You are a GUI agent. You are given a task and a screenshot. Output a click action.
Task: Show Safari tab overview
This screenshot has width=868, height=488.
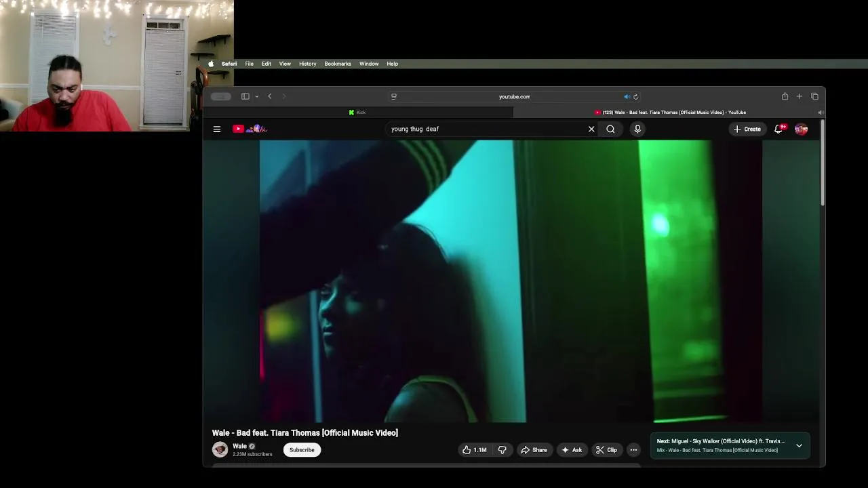[x=814, y=96]
